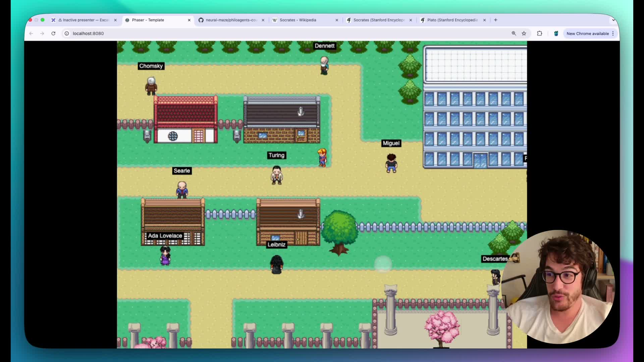The width and height of the screenshot is (644, 362).
Task: Select the Inactive presenter Excalidraw tab
Action: tap(86, 20)
